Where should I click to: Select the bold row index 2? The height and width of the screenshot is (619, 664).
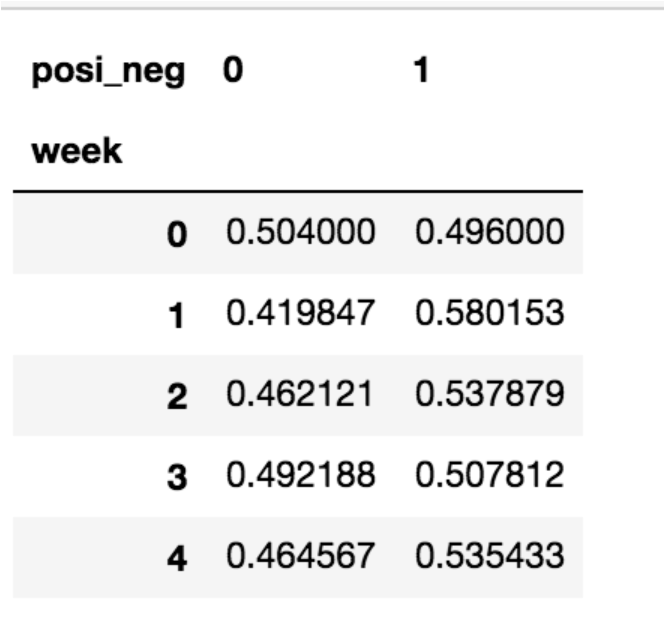pyautogui.click(x=176, y=397)
